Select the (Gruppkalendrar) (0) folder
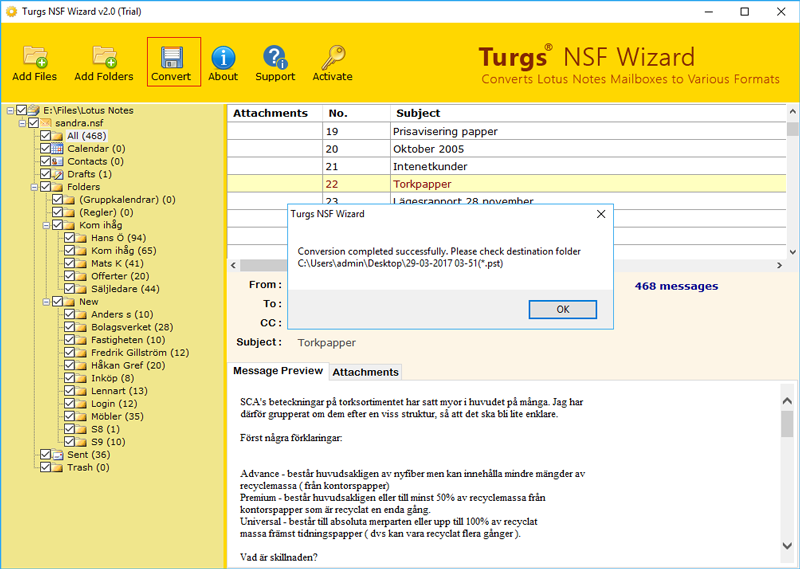Viewport: 800px width, 569px height. 127,200
